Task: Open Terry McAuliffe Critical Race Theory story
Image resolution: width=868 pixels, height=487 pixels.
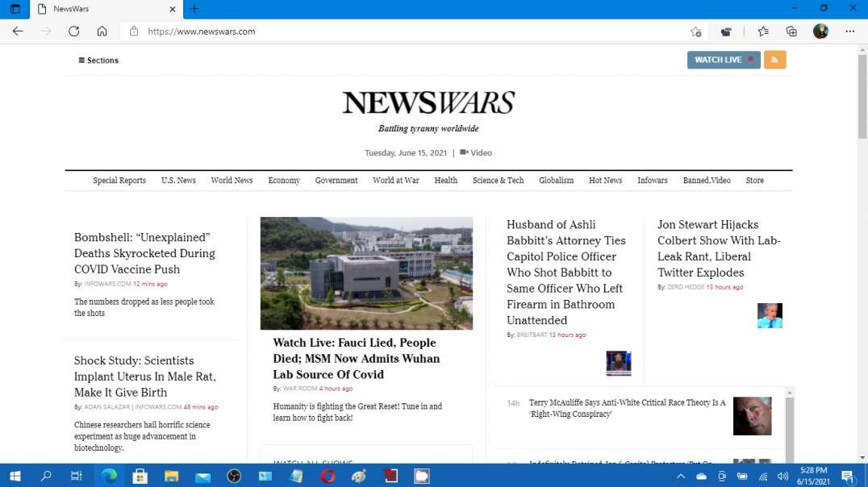Action: 627,409
